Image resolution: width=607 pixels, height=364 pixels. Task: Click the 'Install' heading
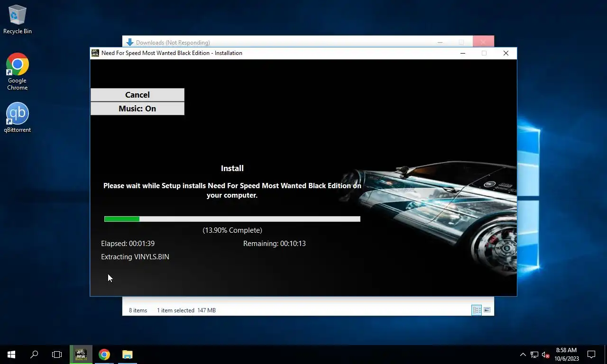coord(232,168)
